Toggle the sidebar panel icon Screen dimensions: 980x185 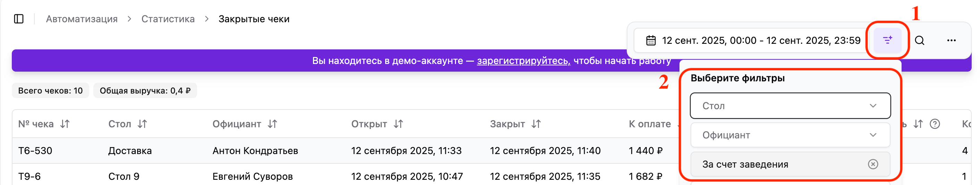19,19
